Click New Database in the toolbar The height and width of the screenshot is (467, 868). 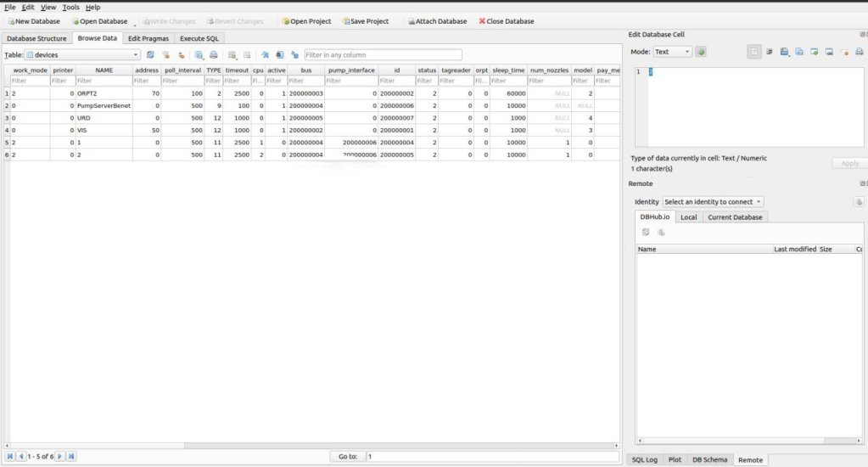pyautogui.click(x=34, y=21)
